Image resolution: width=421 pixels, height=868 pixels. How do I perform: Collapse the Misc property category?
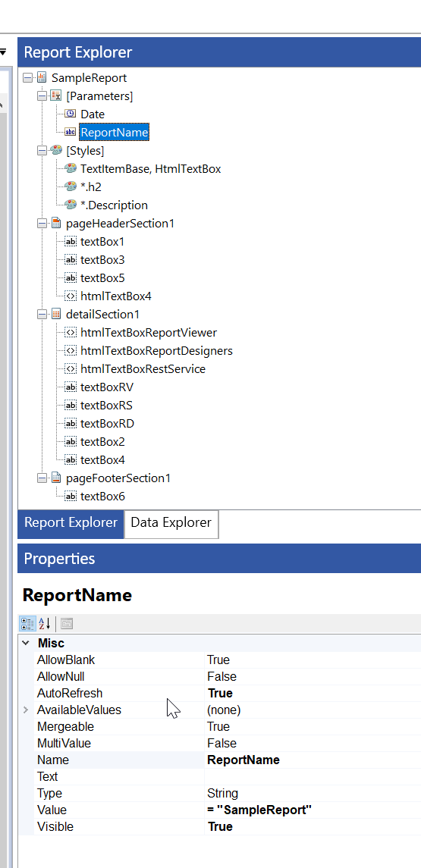click(26, 644)
